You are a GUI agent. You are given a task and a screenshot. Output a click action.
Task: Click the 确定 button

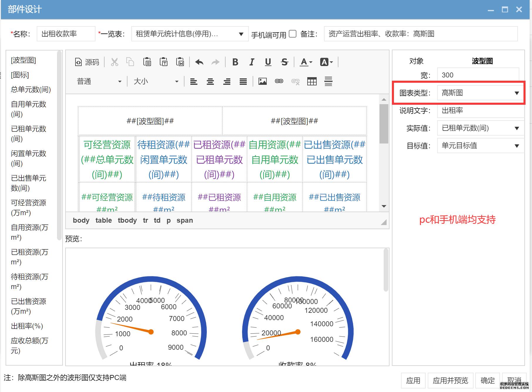click(488, 381)
